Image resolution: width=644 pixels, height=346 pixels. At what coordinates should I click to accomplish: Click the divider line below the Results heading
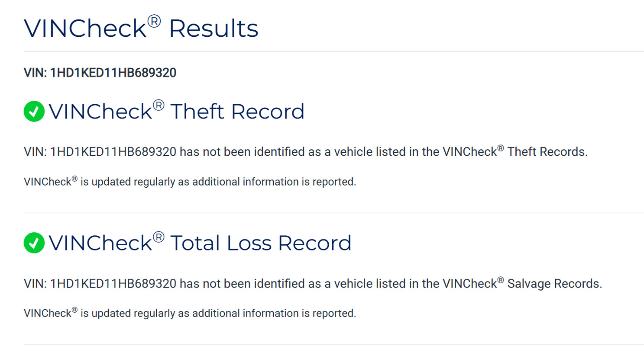pyautogui.click(x=333, y=51)
